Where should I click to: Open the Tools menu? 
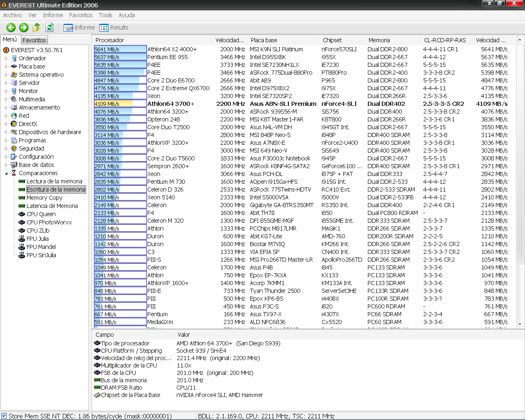tap(105, 15)
